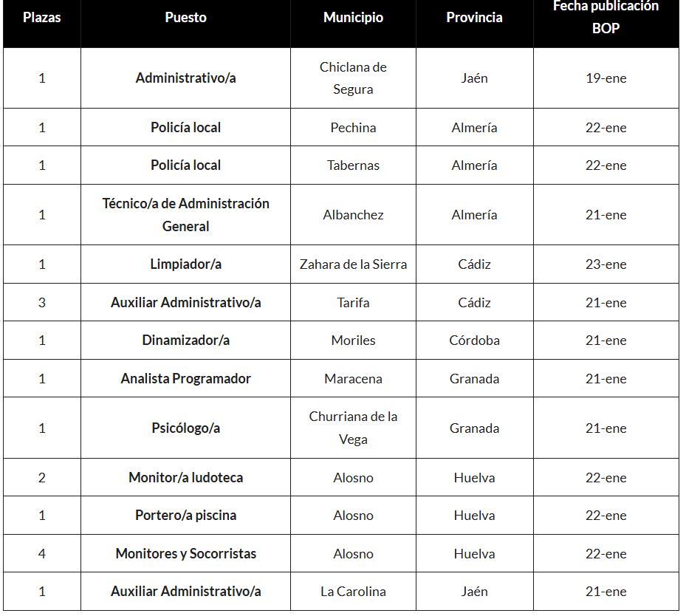Screen dimensions: 686x616
Task: Open the Dinamizador/a position
Action: (185, 340)
